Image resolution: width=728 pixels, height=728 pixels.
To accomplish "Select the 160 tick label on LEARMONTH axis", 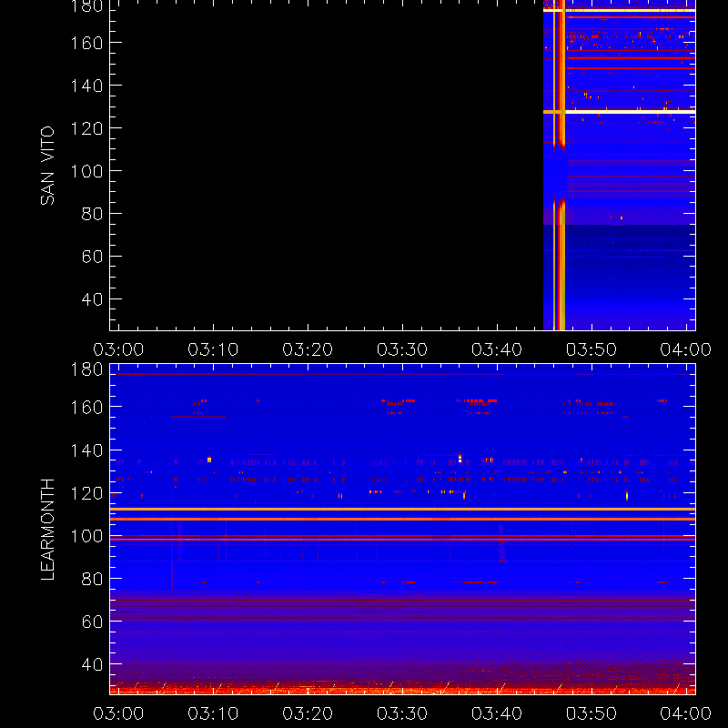I will point(86,407).
